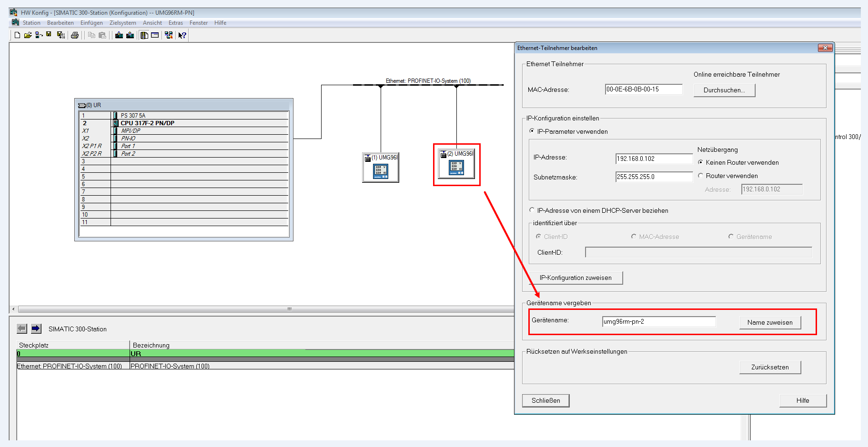Image resolution: width=868 pixels, height=447 pixels.
Task: Click the document icon left of Station menu
Action: point(15,22)
